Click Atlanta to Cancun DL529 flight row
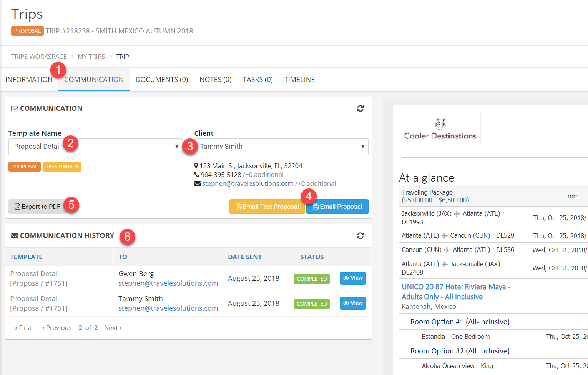The height and width of the screenshot is (375, 588). (x=493, y=235)
